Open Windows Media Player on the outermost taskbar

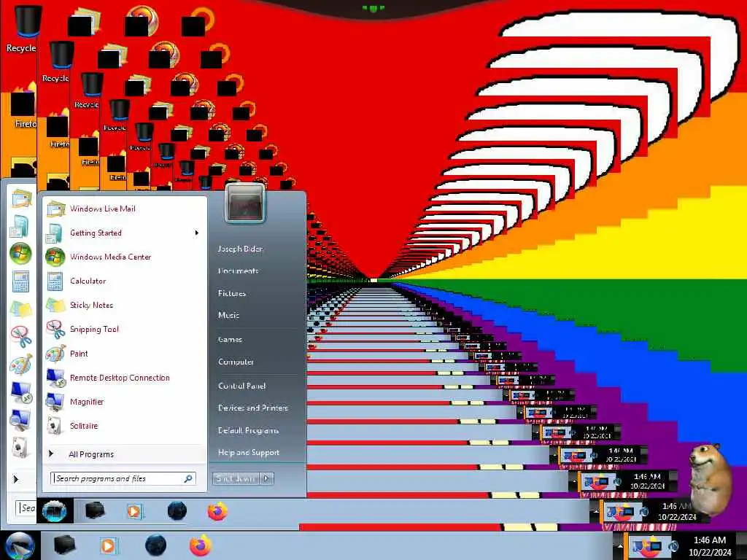click(109, 545)
